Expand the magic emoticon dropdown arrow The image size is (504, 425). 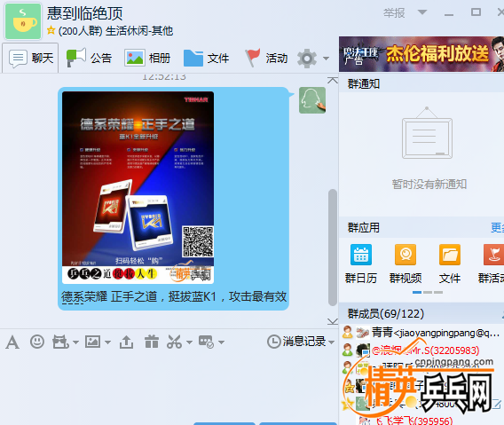(75, 342)
